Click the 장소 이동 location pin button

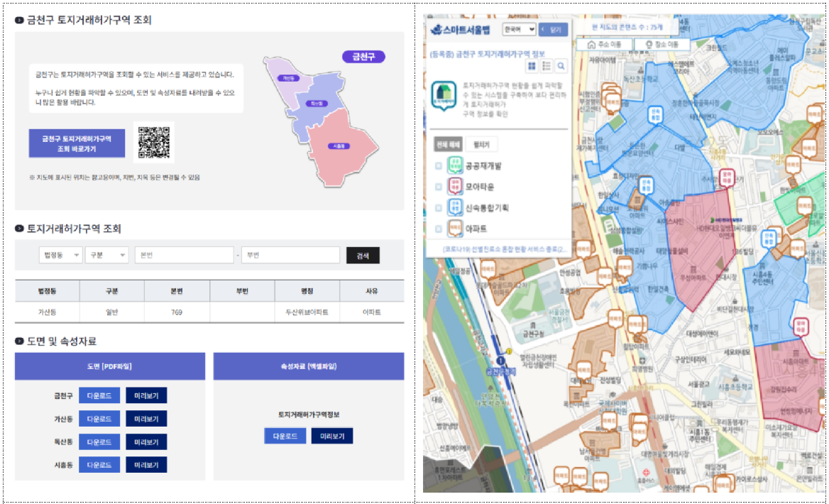(x=657, y=44)
